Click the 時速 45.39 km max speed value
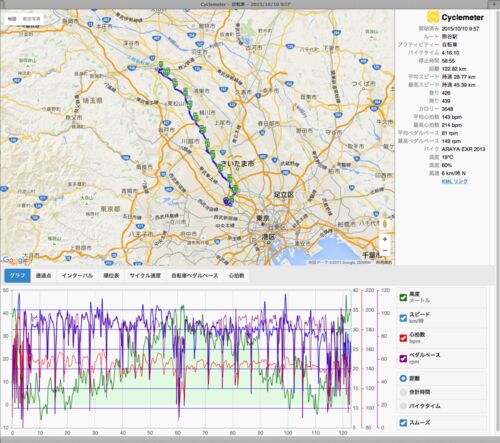The image size is (500, 443). tap(459, 85)
